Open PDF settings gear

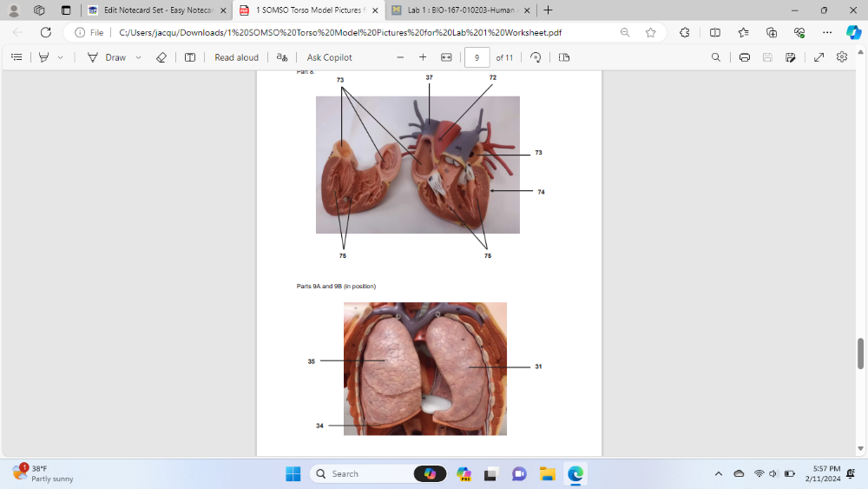[x=841, y=57]
